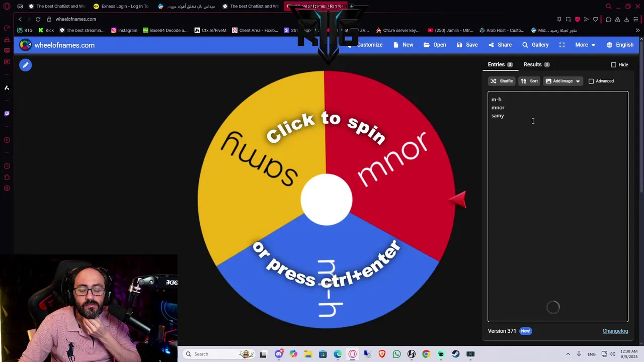Open WhatsApp from the taskbar
Image resolution: width=644 pixels, height=362 pixels.
click(x=396, y=354)
